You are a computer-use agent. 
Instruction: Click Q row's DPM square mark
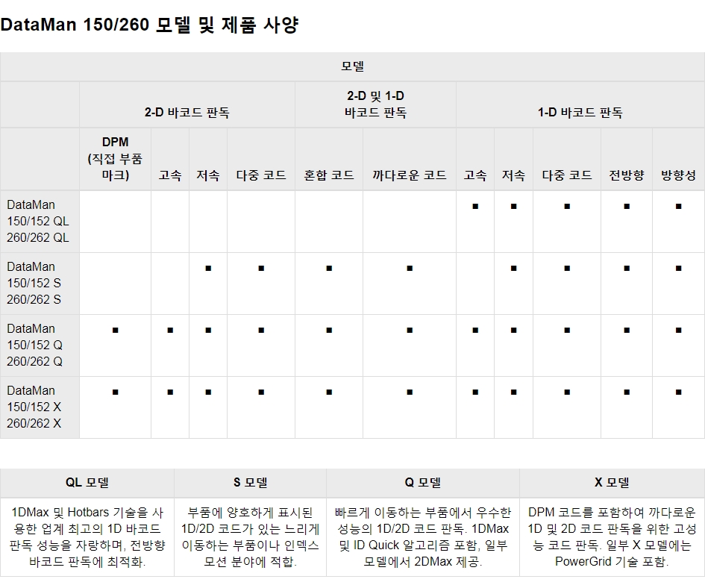(x=116, y=331)
